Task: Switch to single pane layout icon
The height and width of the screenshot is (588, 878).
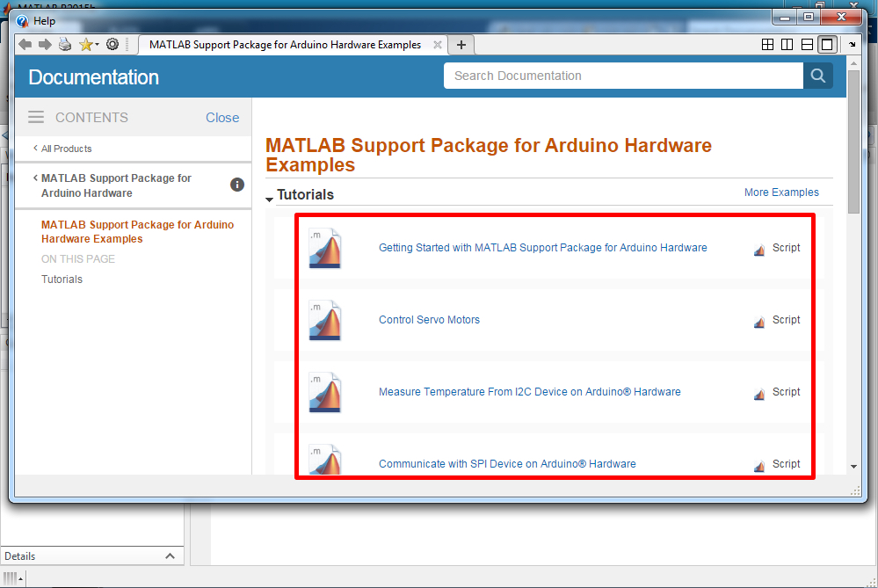Action: coord(827,45)
